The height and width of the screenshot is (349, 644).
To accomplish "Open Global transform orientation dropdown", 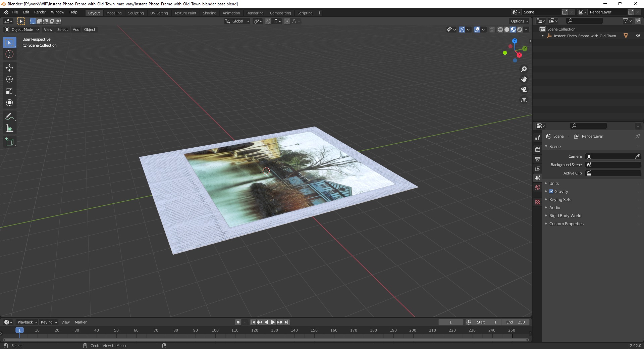I will (x=237, y=21).
